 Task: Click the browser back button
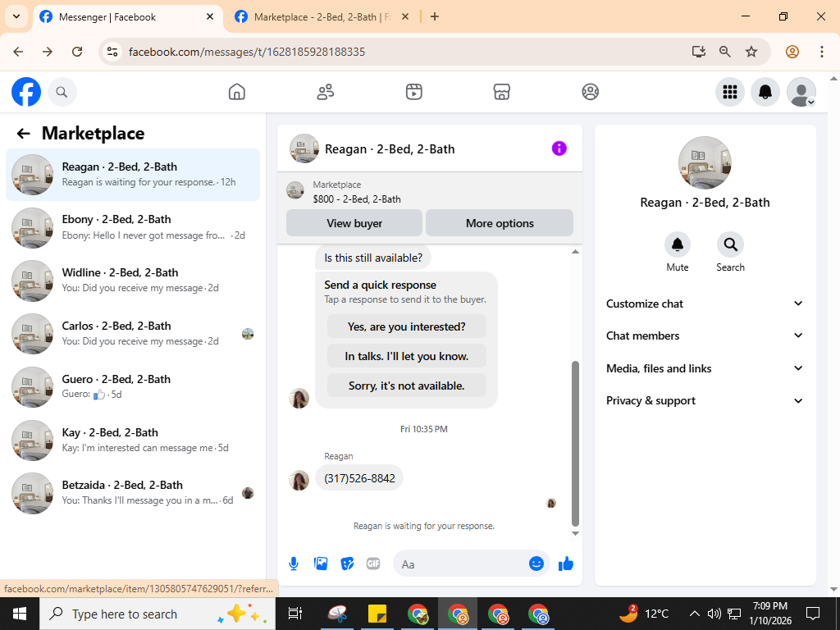tap(19, 52)
